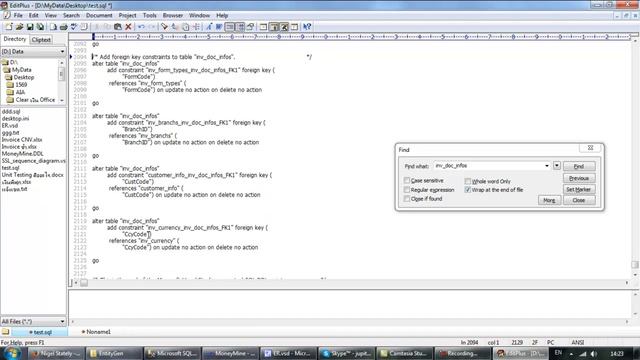Click the Open file folder icon
Image resolution: width=640 pixels, height=360 pixels.
click(19, 27)
